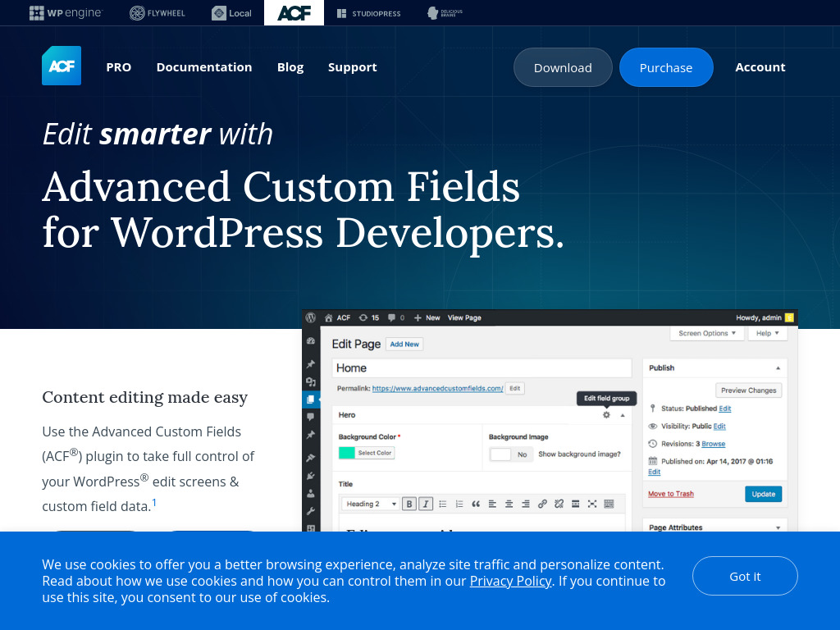Click the Preview Changes button
Screen dimensions: 840x630
(748, 390)
